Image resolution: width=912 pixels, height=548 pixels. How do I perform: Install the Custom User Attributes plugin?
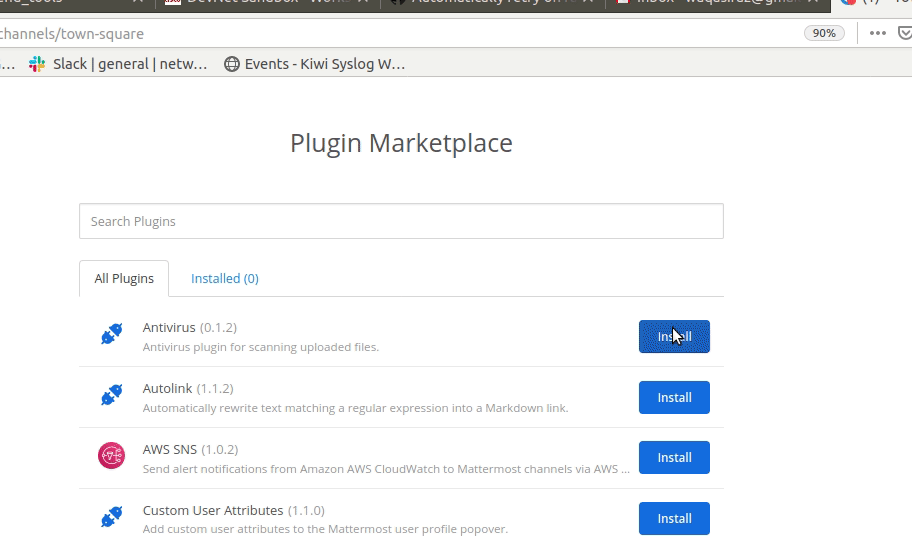tap(674, 518)
